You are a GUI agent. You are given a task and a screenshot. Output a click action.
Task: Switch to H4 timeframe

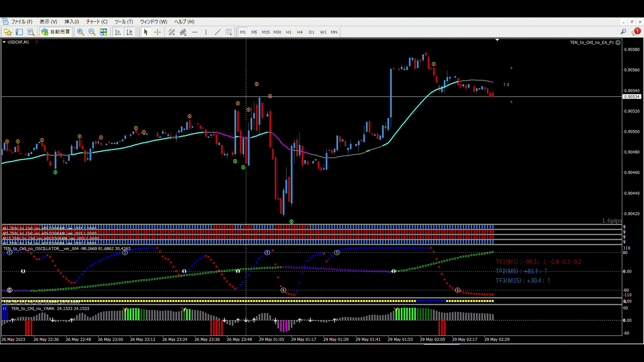pos(300,32)
